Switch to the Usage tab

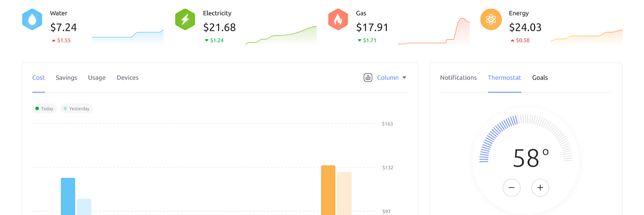pos(97,77)
